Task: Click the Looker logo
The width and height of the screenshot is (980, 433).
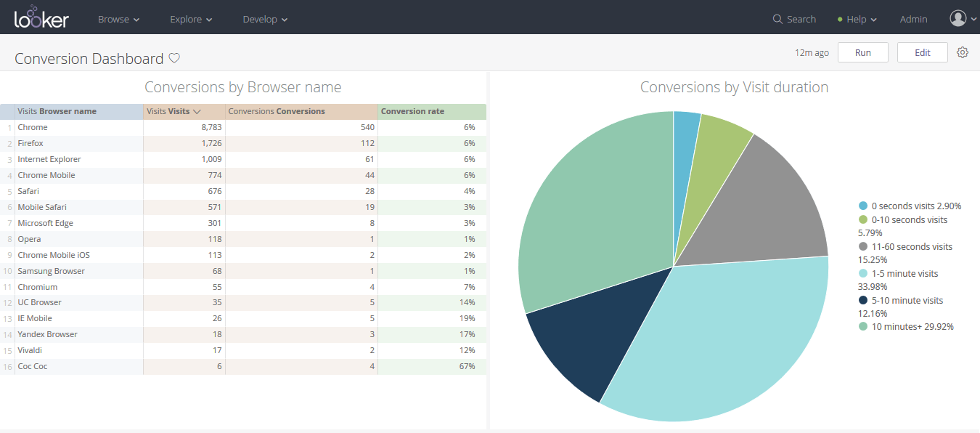Action: point(41,17)
